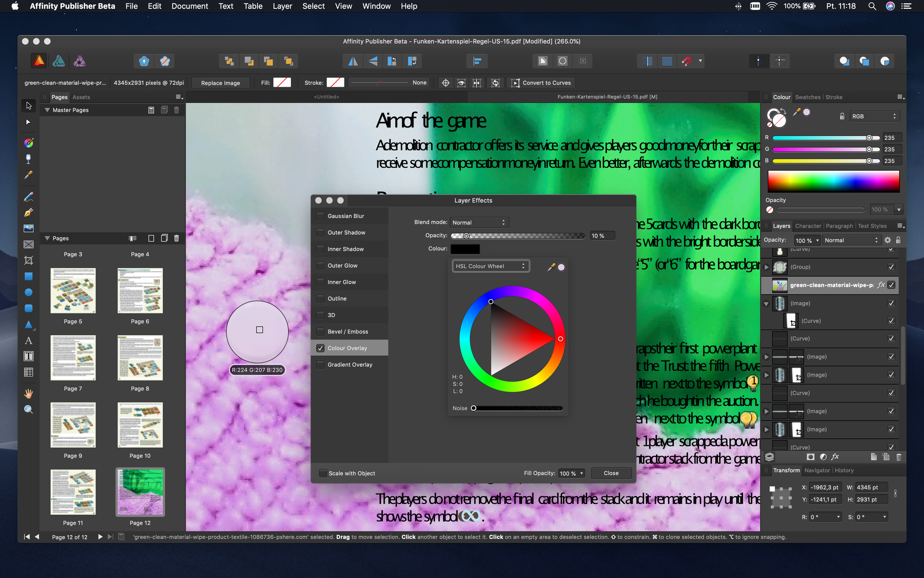The image size is (924, 578).
Task: Switch to the Designer persona
Action: click(59, 61)
